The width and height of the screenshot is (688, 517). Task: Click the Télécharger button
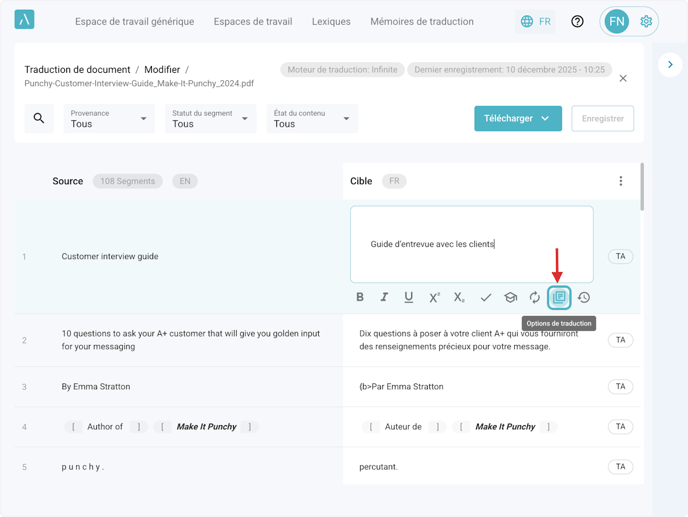pos(517,118)
